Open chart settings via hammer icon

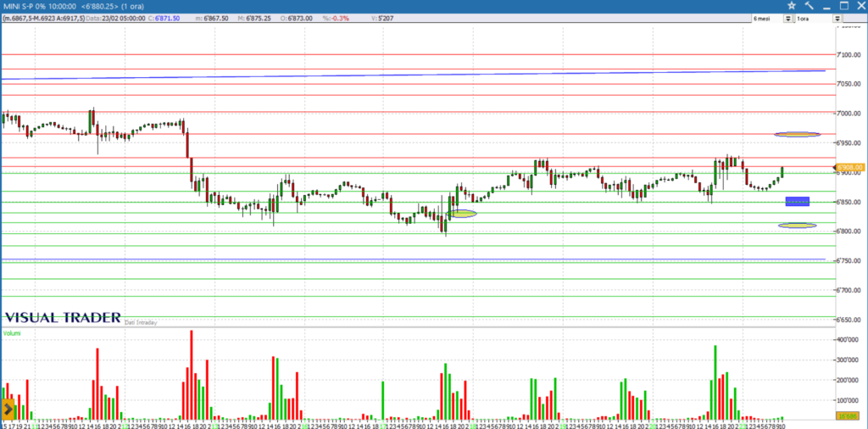click(808, 6)
